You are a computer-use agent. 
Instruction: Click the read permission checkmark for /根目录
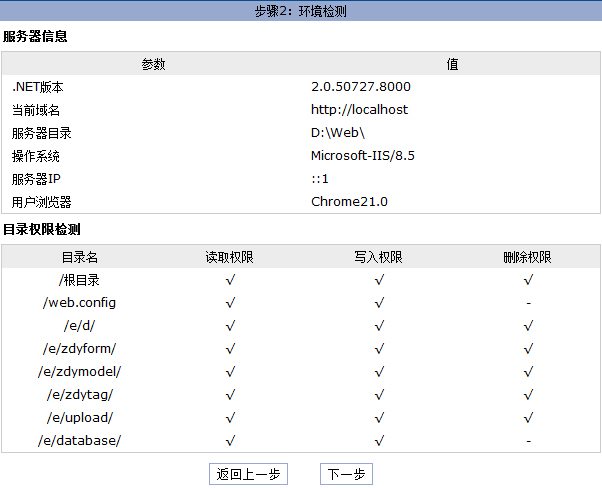tap(230, 280)
